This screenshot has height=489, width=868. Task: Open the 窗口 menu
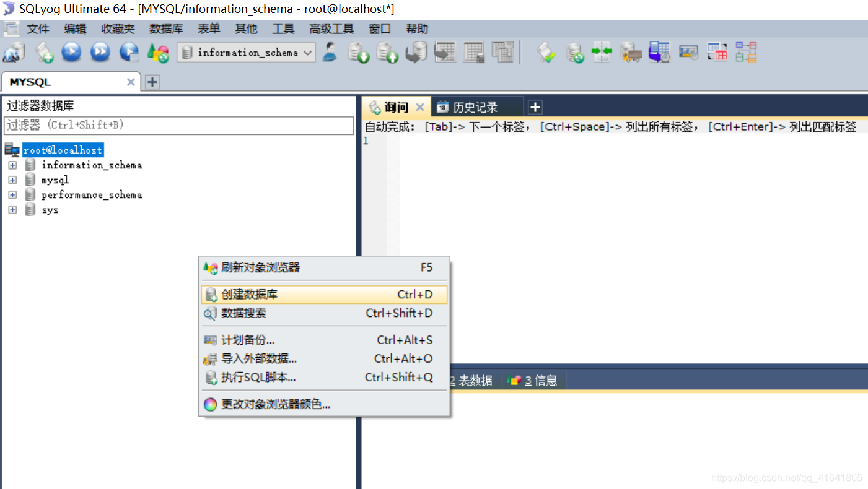[380, 28]
